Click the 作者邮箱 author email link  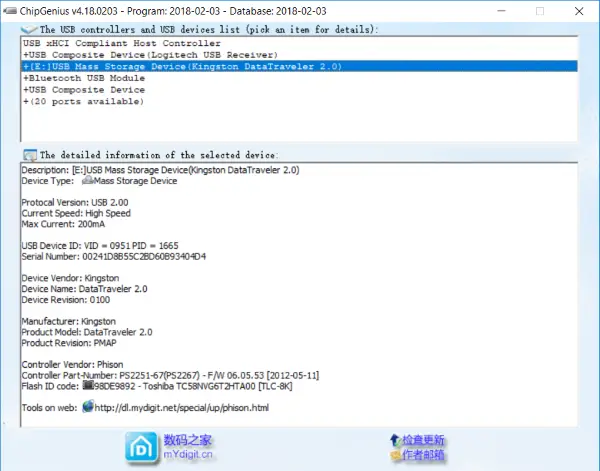pos(423,455)
